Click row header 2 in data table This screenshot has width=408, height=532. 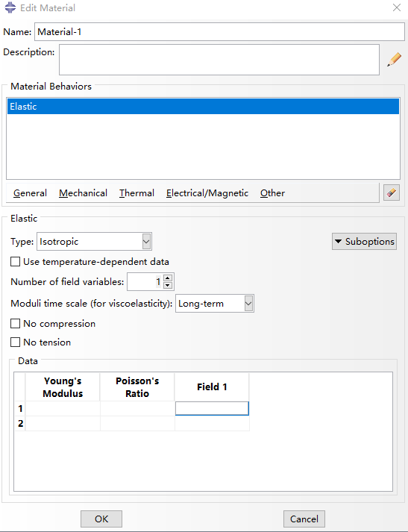click(x=20, y=423)
